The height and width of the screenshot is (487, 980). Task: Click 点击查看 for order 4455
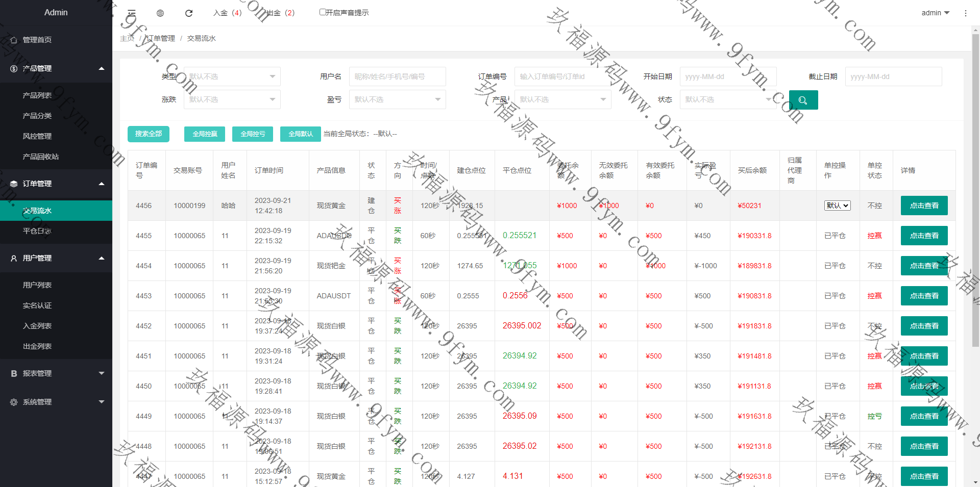coord(924,236)
